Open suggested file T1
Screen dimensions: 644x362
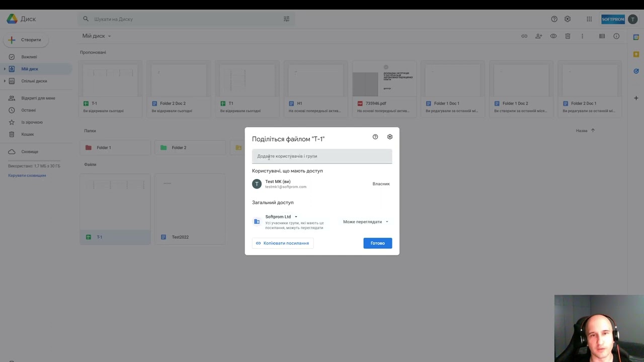coord(247,89)
